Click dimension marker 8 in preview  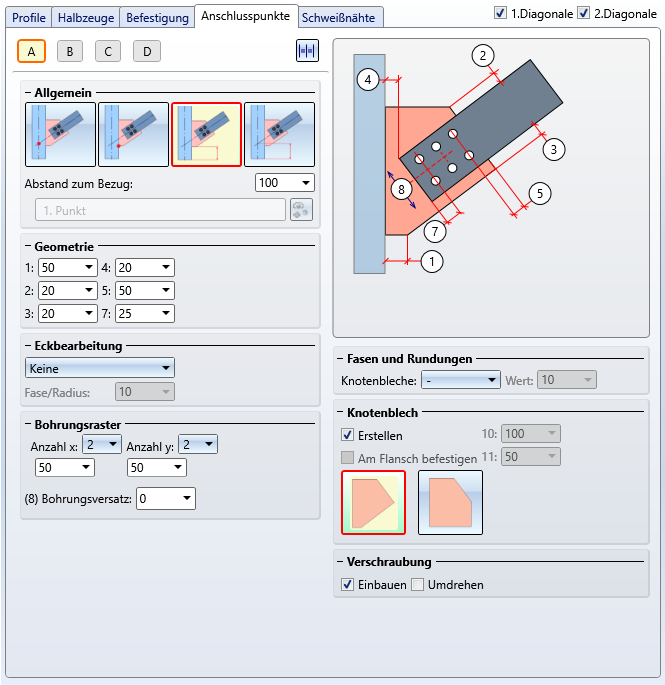point(401,190)
